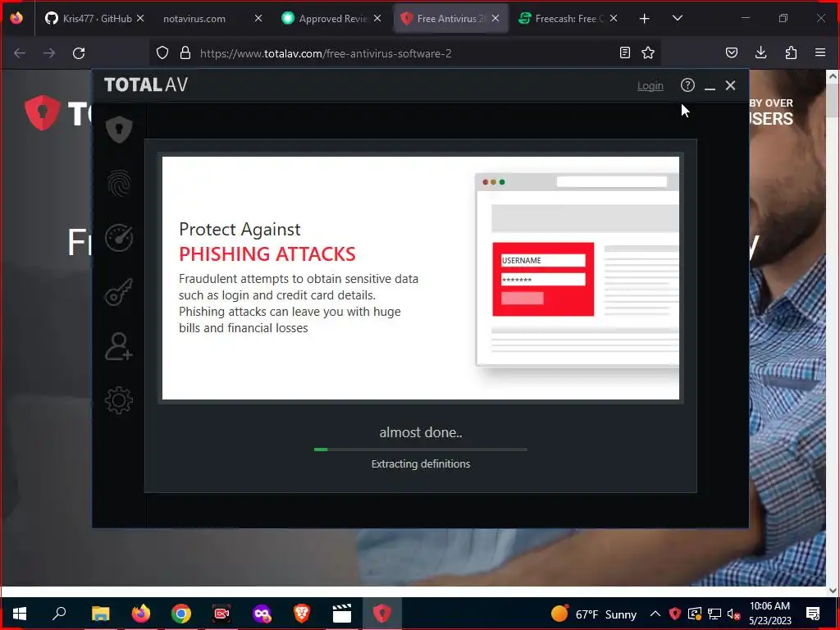Viewport: 840px width, 630px height.
Task: Open the Windows notification center
Action: point(813,614)
